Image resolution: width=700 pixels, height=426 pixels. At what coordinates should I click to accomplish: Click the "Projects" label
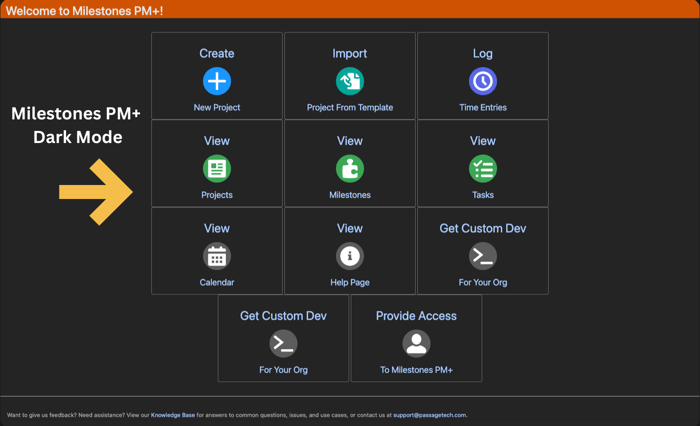[217, 195]
